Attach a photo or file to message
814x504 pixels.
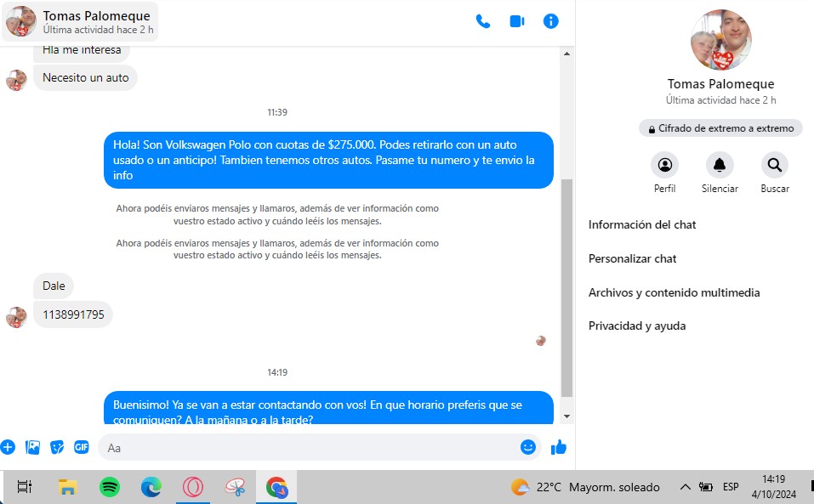pyautogui.click(x=32, y=447)
